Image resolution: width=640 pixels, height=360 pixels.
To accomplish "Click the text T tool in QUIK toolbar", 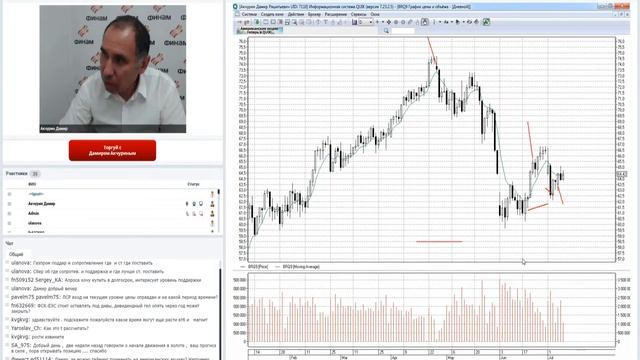I will point(325,22).
